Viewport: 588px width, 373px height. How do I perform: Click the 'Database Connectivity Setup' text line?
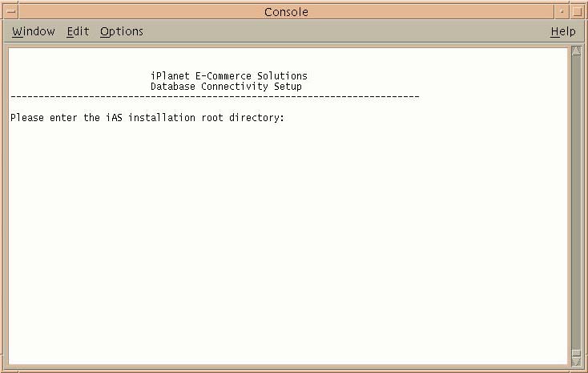click(x=226, y=87)
